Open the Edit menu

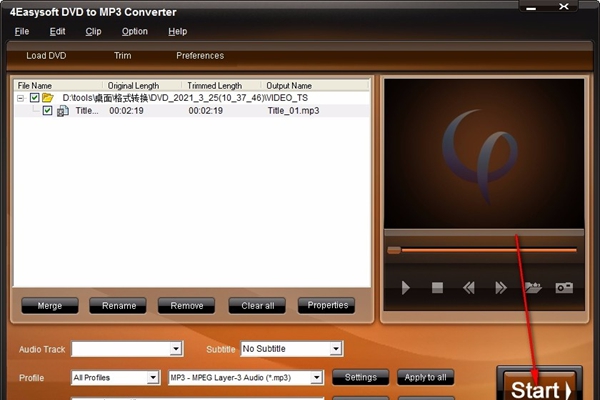[57, 31]
